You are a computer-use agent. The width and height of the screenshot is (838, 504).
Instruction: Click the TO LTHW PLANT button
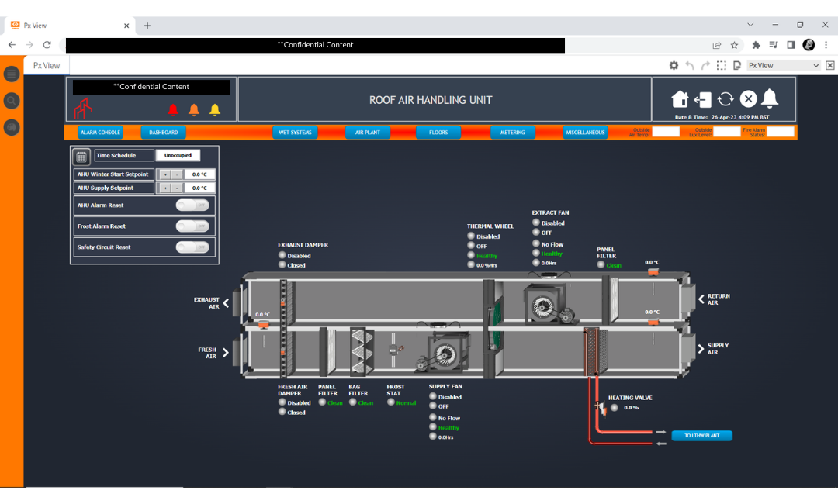coord(701,435)
